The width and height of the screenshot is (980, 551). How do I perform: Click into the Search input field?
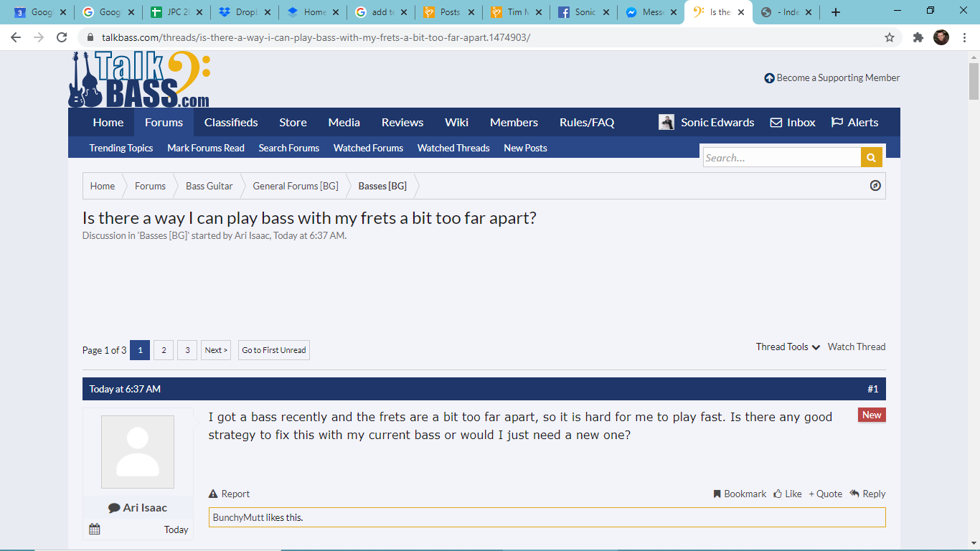coord(782,158)
